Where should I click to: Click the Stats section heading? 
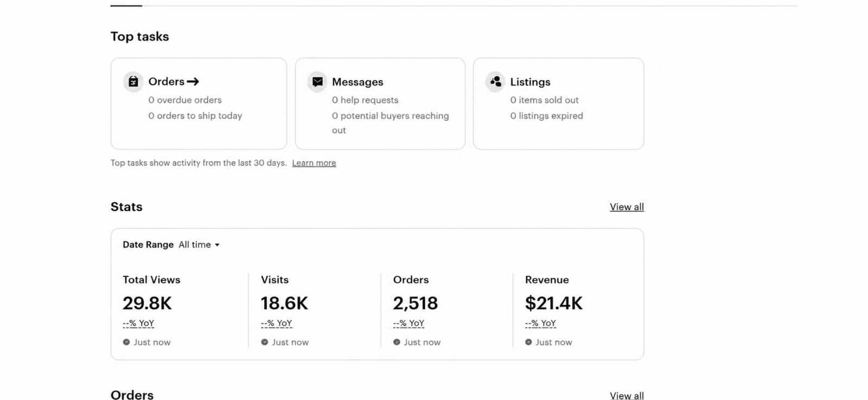(126, 207)
